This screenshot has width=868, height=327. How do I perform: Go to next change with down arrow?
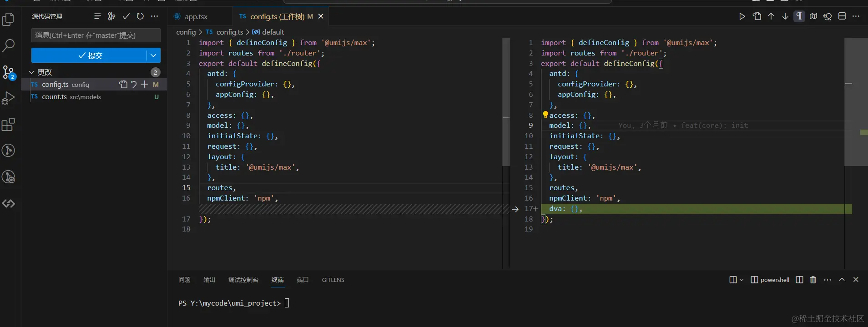click(785, 16)
